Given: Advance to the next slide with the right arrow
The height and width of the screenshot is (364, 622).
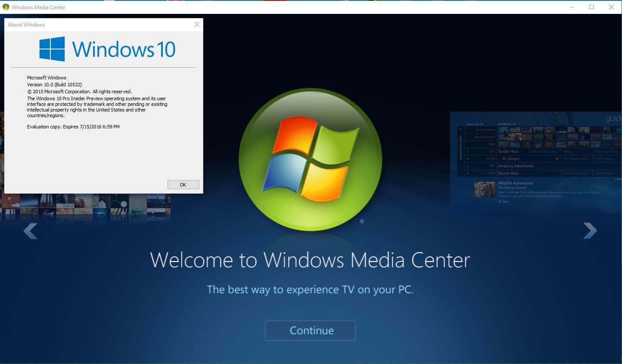Looking at the screenshot, I should pos(590,231).
